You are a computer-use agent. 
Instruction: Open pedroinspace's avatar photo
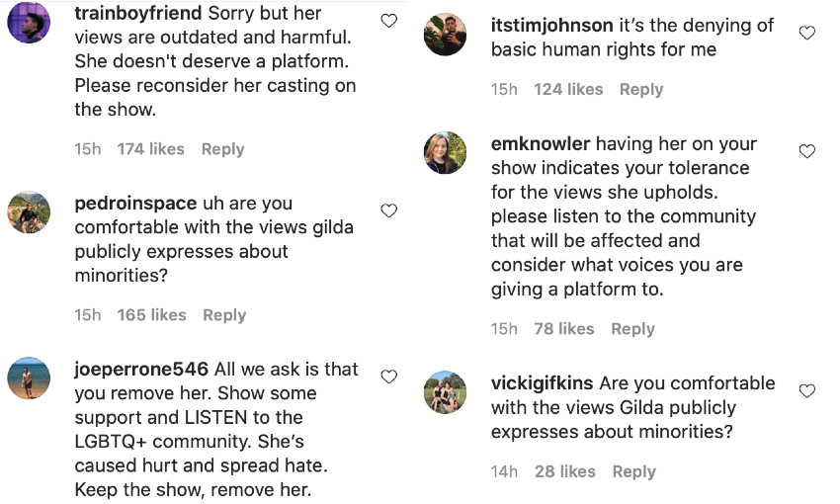click(x=29, y=211)
